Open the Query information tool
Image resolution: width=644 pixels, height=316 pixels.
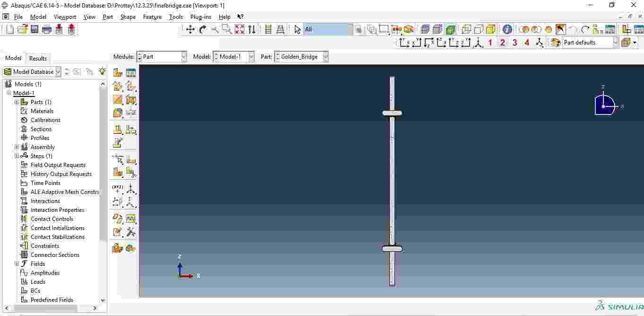[x=507, y=29]
